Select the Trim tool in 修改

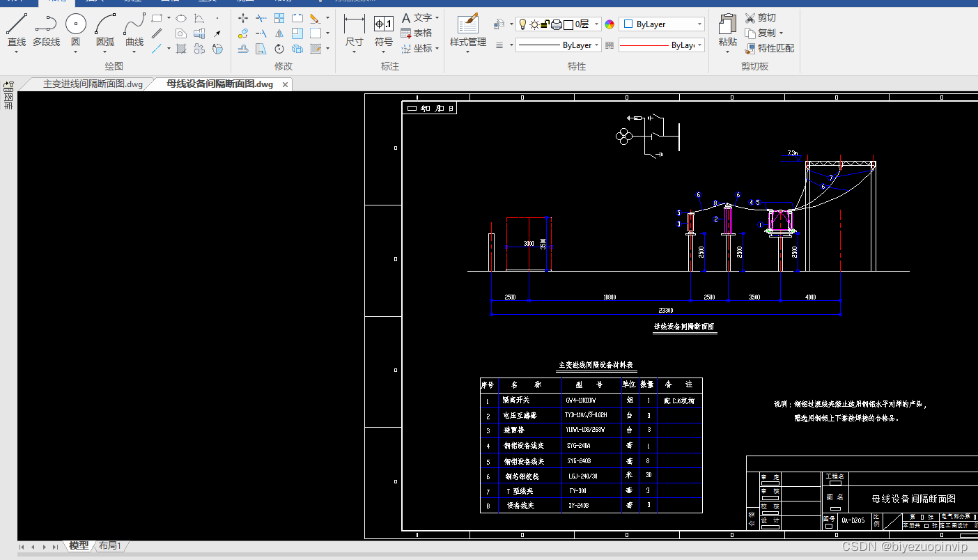(261, 18)
